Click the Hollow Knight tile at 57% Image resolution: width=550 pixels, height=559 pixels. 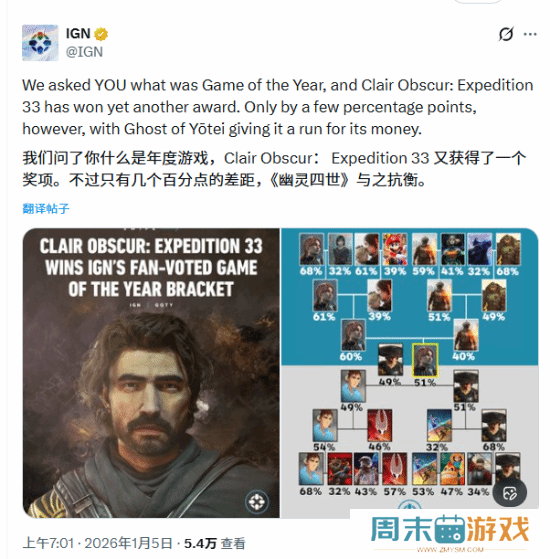395,469
